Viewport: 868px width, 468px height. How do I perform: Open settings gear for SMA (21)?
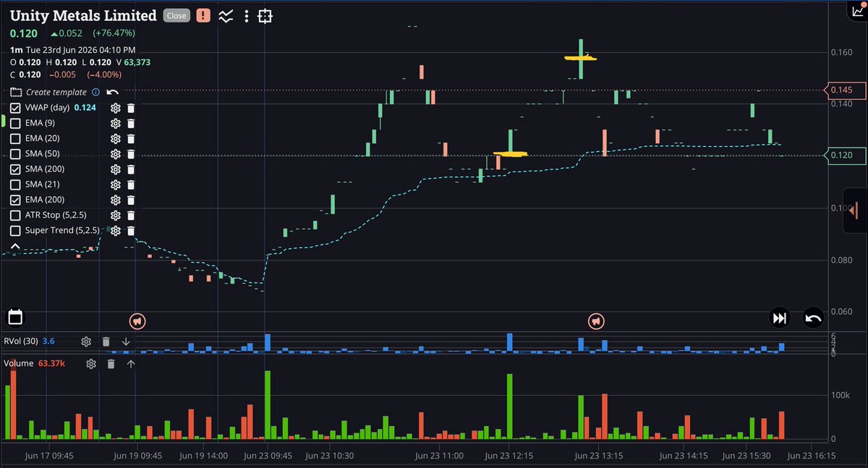pyautogui.click(x=115, y=184)
